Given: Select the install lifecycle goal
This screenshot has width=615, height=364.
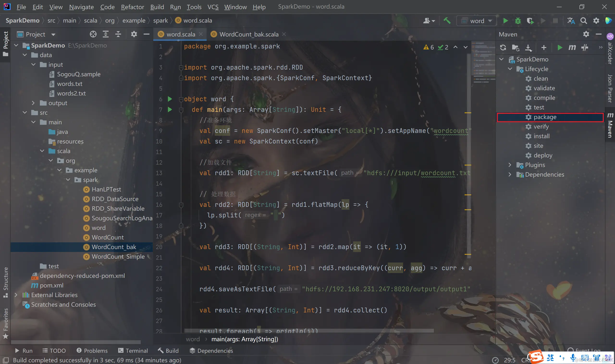Looking at the screenshot, I should point(541,136).
